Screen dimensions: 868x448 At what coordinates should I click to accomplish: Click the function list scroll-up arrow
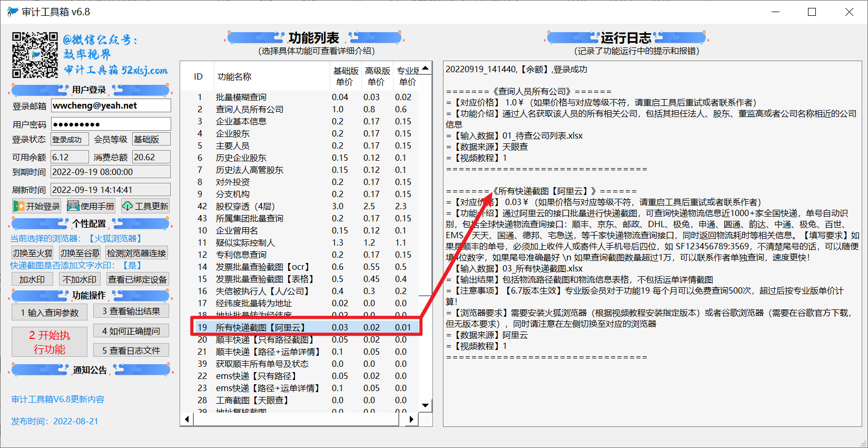coord(426,69)
